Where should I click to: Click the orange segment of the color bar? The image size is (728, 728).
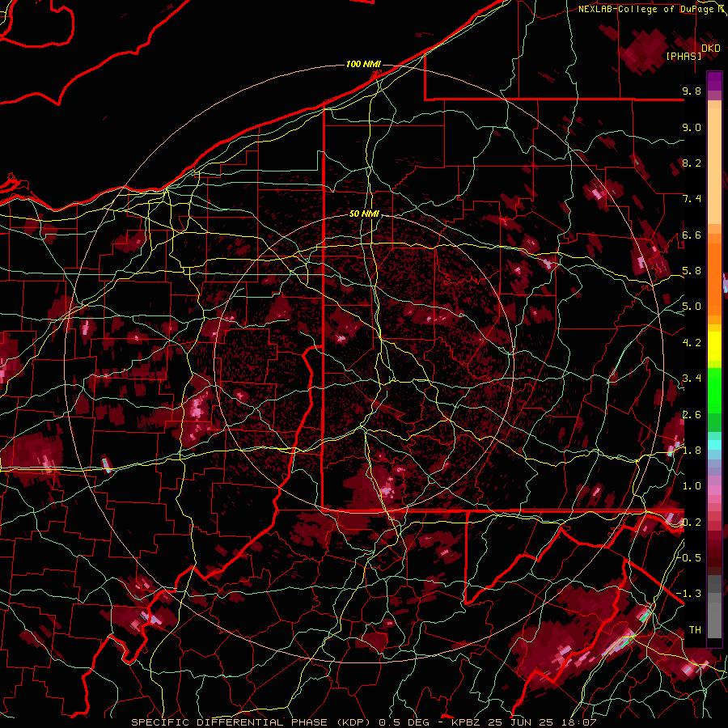click(x=714, y=278)
